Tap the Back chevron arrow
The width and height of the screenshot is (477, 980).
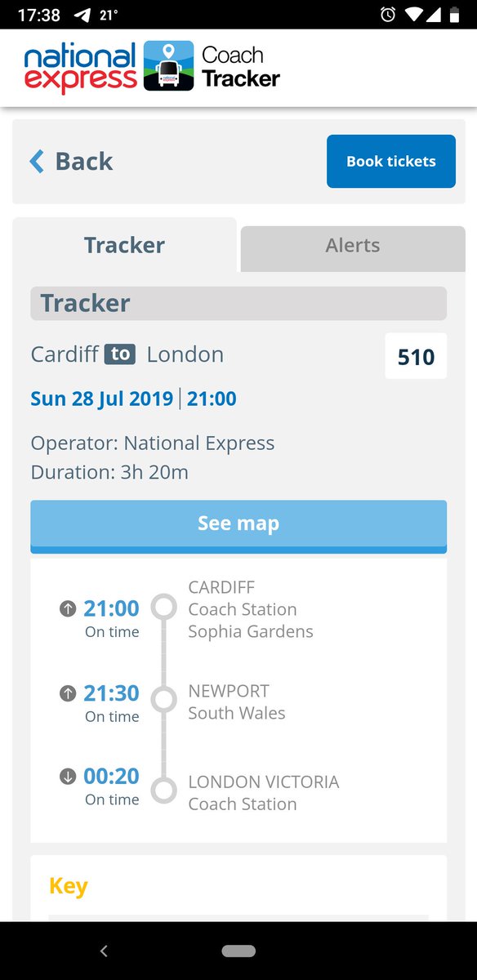point(37,162)
